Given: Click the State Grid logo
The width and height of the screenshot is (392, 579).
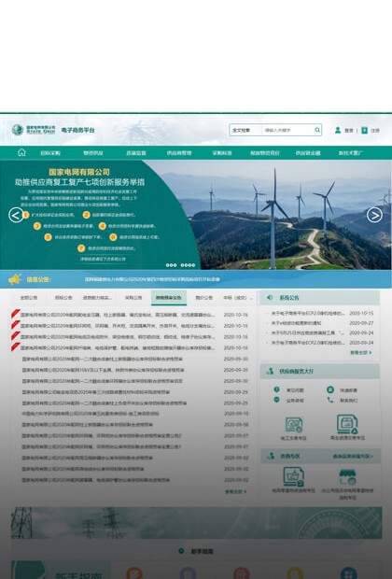Looking at the screenshot, I should click(x=34, y=130).
